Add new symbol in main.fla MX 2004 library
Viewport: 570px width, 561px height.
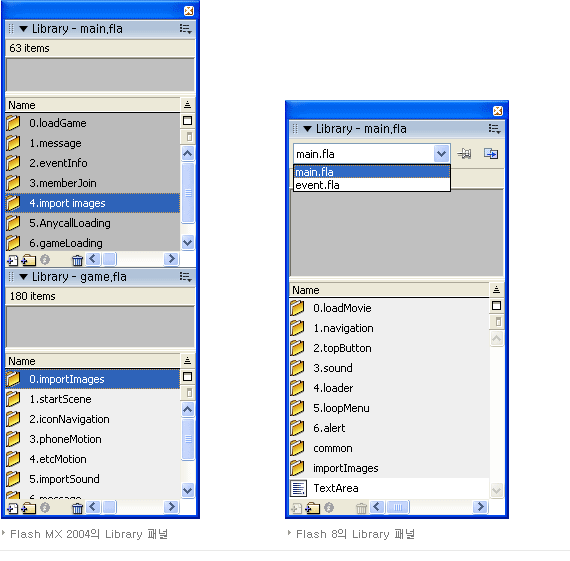point(12,260)
